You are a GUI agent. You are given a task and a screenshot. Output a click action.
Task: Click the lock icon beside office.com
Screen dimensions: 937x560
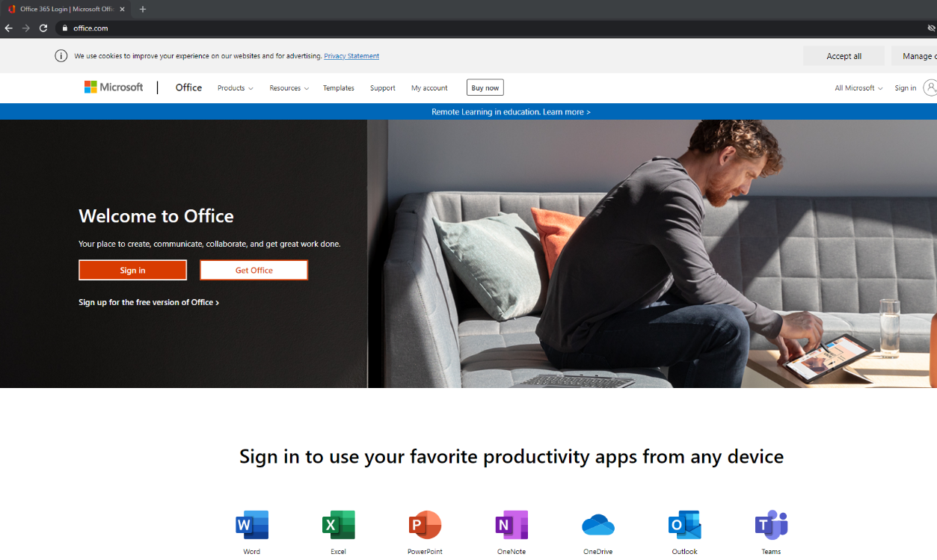[x=65, y=28]
